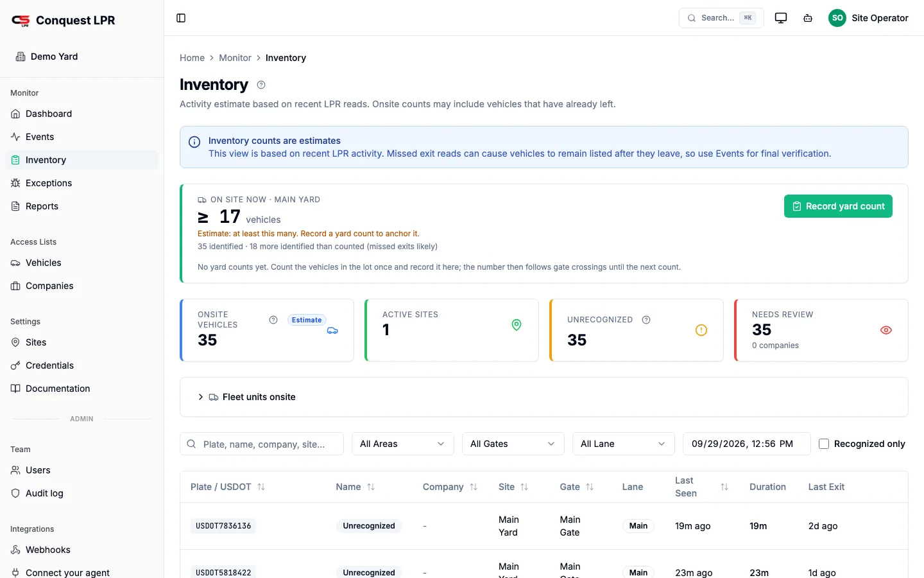Click the SO user avatar
This screenshot has width=924, height=578.
tap(837, 18)
